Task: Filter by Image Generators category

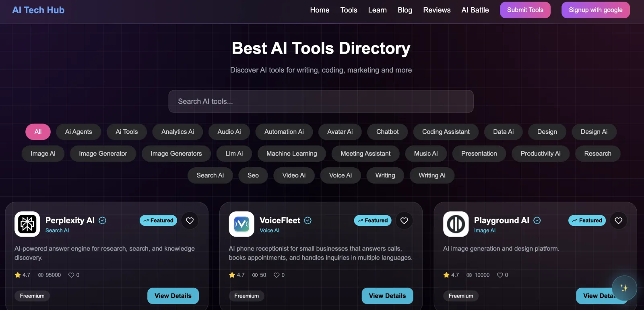Action: 176,154
